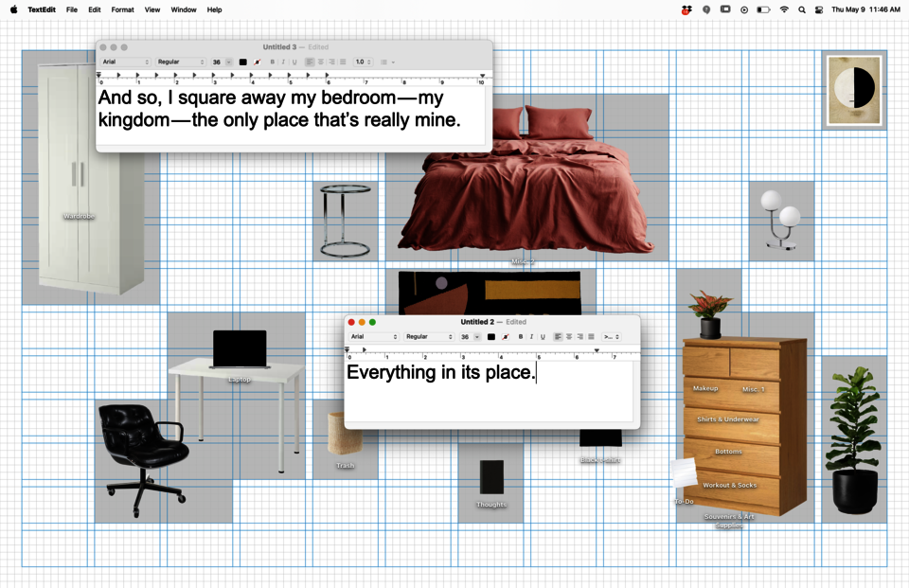Select the fiddle leaf plant icon

click(x=854, y=440)
